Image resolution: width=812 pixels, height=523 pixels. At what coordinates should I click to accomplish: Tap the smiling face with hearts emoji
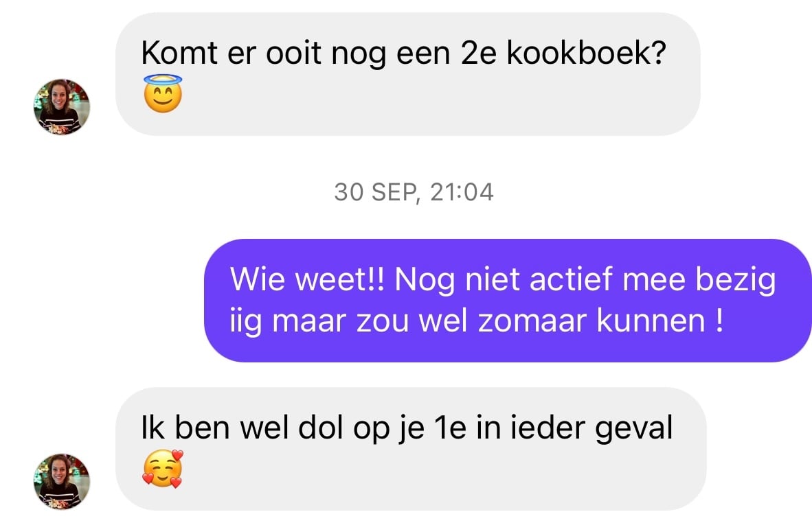click(163, 469)
